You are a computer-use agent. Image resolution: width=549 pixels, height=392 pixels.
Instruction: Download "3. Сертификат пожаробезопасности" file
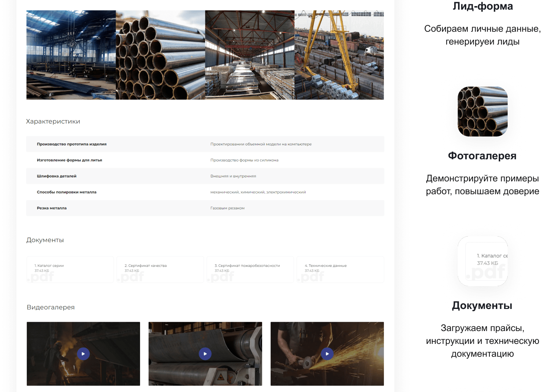250,269
